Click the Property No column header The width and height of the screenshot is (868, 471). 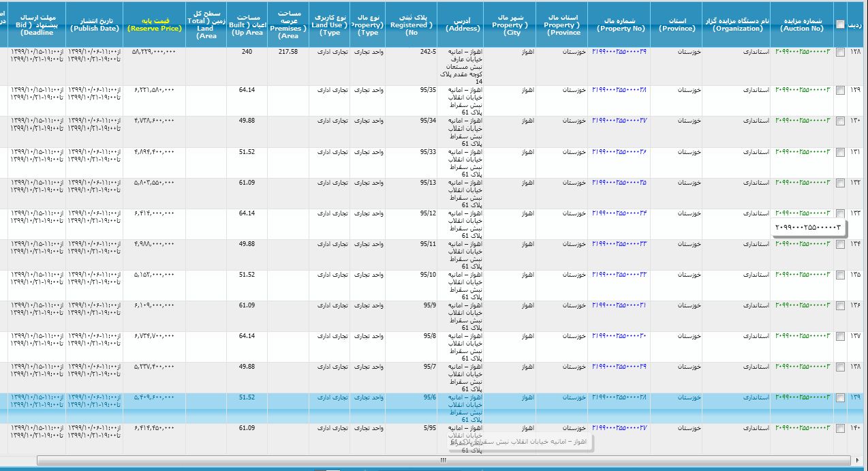(620, 25)
